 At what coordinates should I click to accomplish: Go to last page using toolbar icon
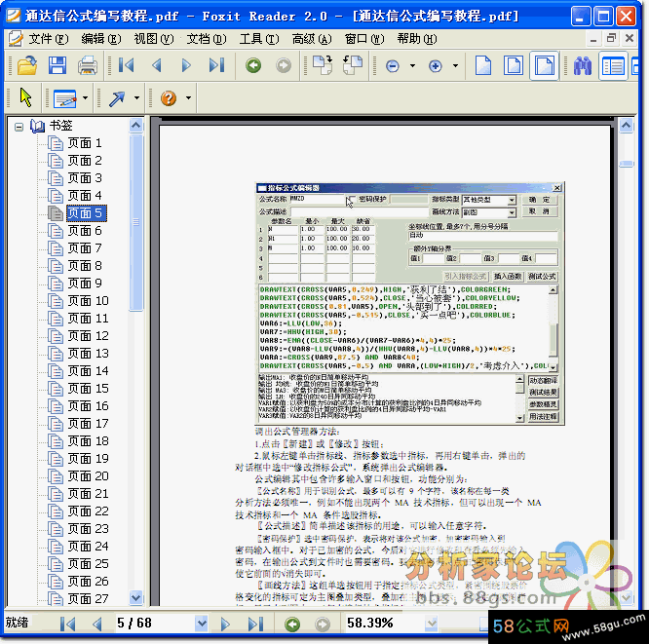pyautogui.click(x=216, y=65)
